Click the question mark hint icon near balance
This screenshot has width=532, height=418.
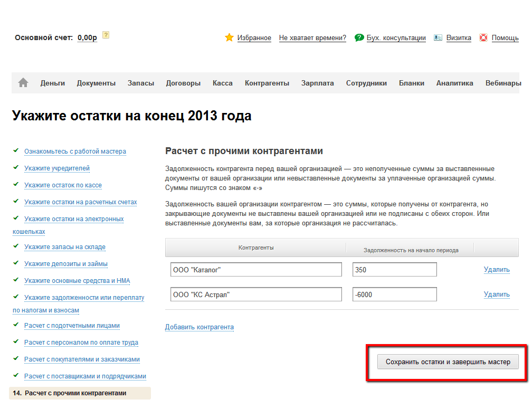tap(106, 35)
